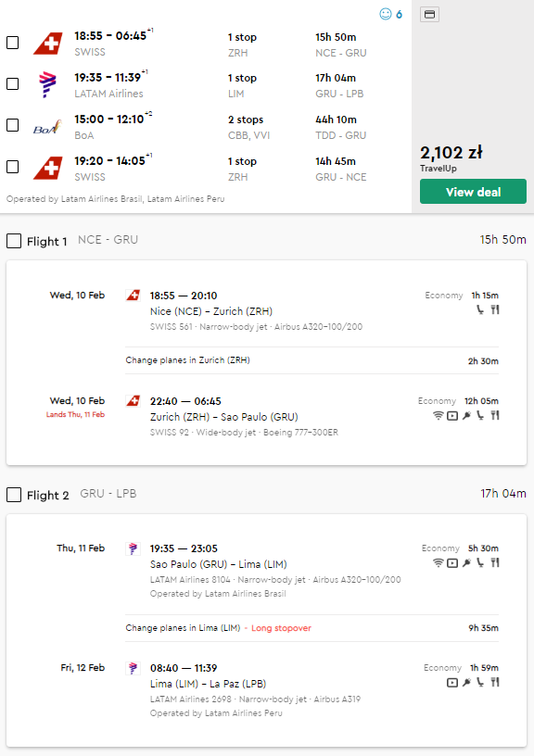Click the 2,102 zł price
Image resolution: width=534 pixels, height=756 pixels.
[x=451, y=153]
